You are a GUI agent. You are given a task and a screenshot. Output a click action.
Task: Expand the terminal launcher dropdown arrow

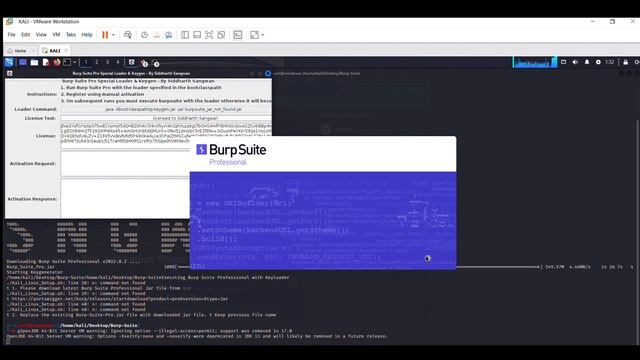pyautogui.click(x=75, y=62)
